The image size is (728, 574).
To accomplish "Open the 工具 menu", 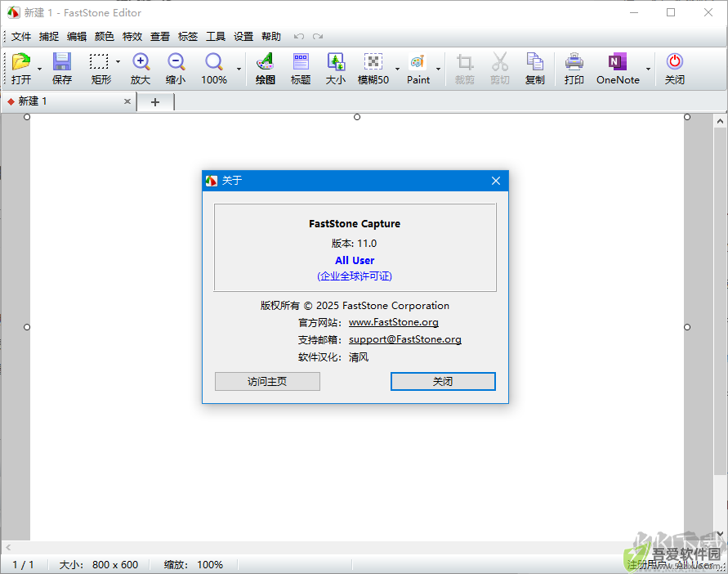I will coord(216,36).
